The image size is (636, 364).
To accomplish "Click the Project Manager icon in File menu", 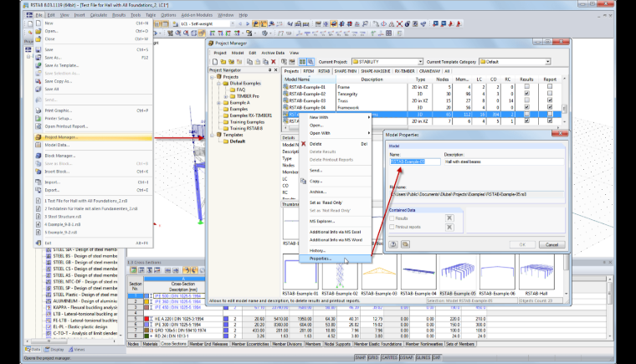I will tap(38, 137).
